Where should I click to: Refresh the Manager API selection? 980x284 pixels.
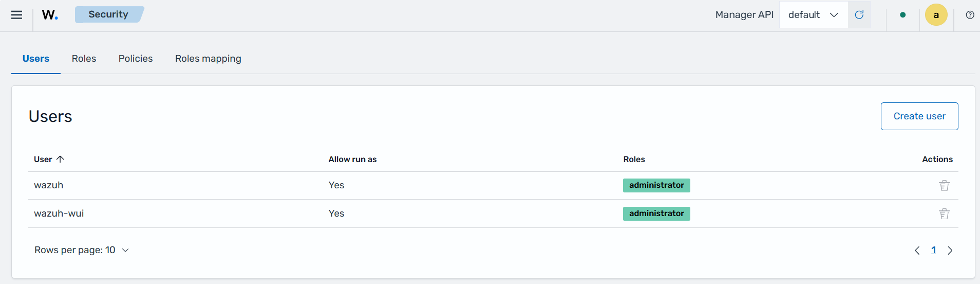859,15
